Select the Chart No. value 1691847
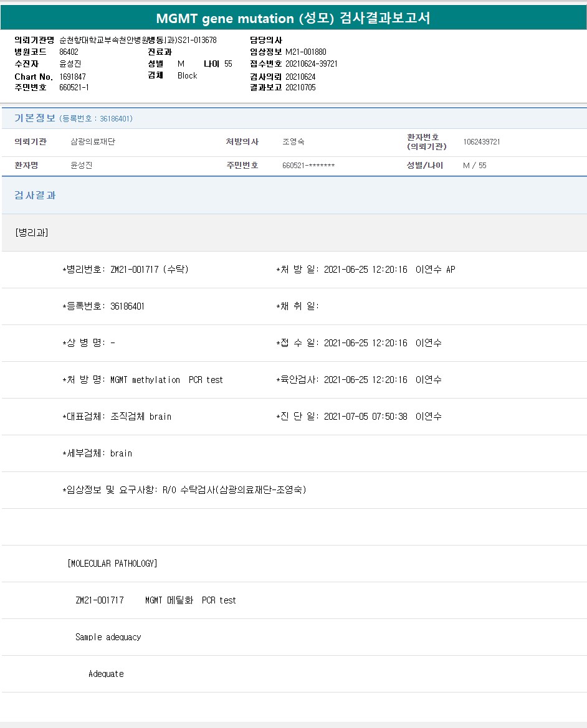This screenshot has width=587, height=728. click(x=72, y=77)
